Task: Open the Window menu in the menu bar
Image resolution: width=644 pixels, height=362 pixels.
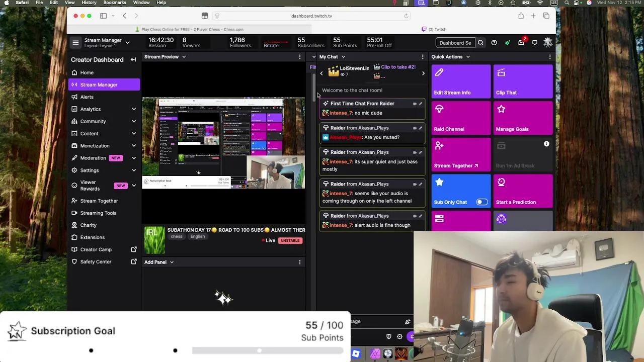Action: [x=141, y=3]
